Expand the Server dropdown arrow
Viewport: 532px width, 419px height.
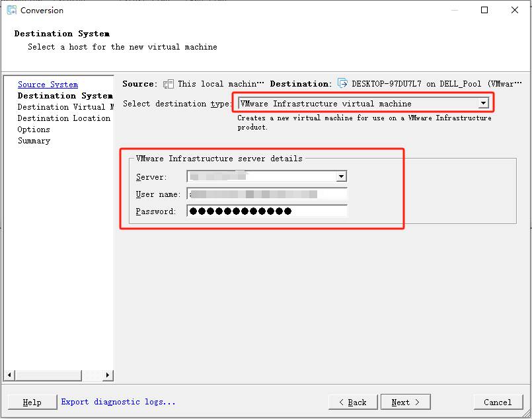(x=341, y=176)
